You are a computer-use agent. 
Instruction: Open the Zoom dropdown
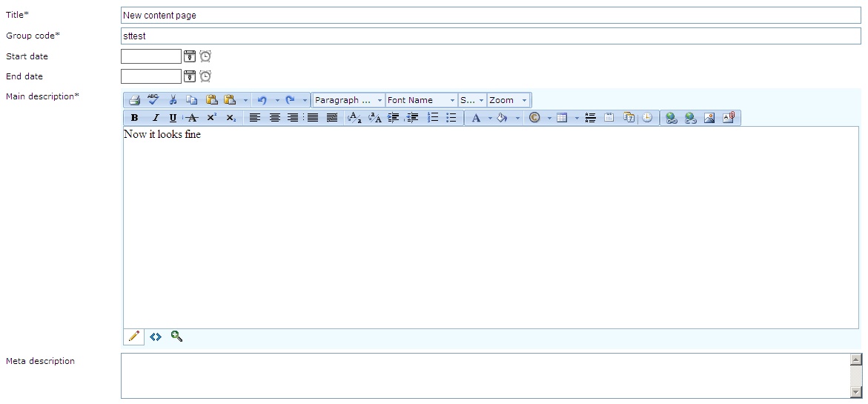tap(508, 100)
